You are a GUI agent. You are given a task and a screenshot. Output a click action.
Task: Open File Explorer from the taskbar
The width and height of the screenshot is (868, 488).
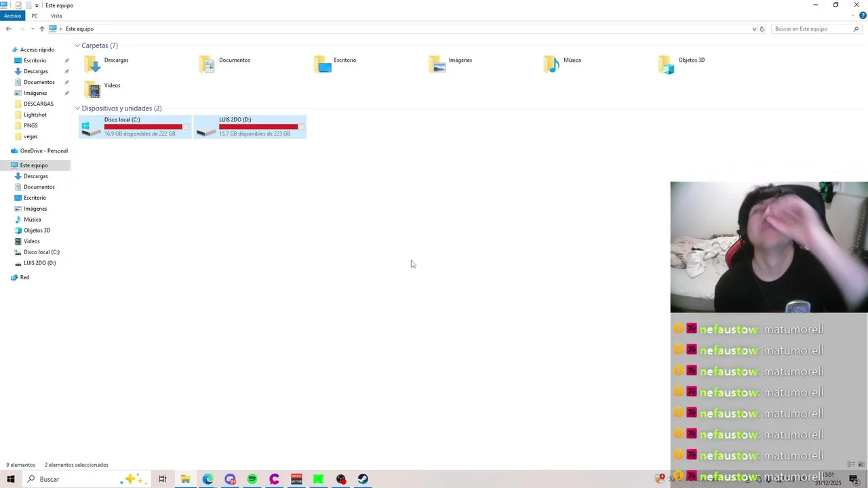point(185,479)
